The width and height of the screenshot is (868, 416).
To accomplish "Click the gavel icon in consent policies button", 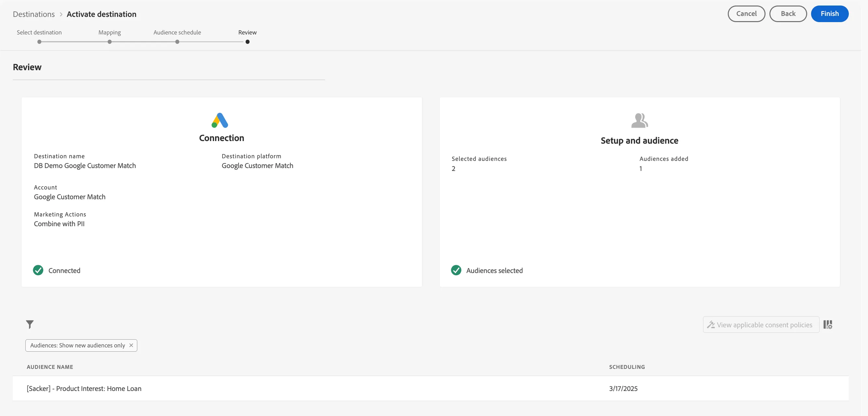I will pos(711,324).
